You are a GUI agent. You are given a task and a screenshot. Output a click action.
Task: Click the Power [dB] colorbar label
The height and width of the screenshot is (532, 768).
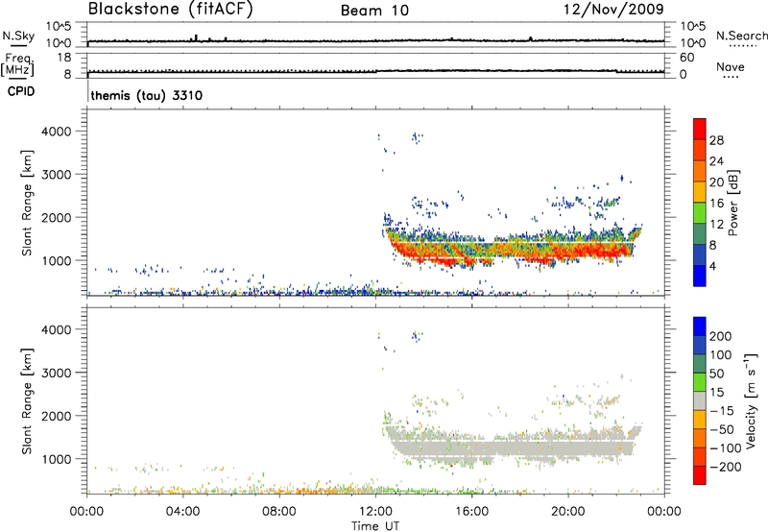pyautogui.click(x=732, y=203)
